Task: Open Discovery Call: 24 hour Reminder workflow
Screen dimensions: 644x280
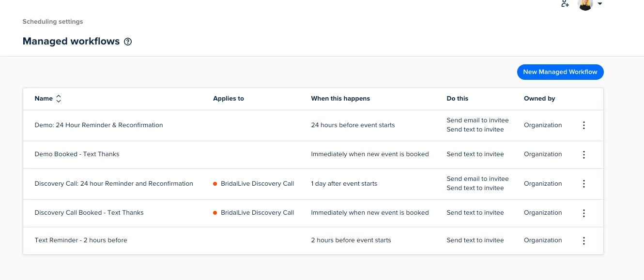Action: click(114, 184)
